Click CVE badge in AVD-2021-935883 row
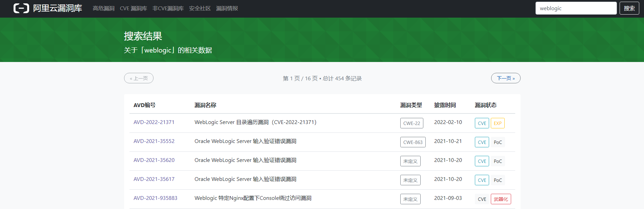The image size is (644, 209). point(482,199)
